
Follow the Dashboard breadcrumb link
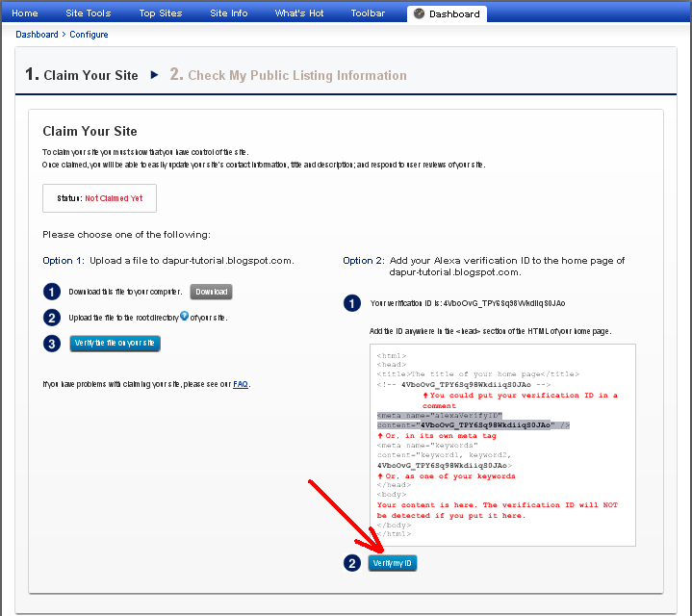pyautogui.click(x=37, y=35)
